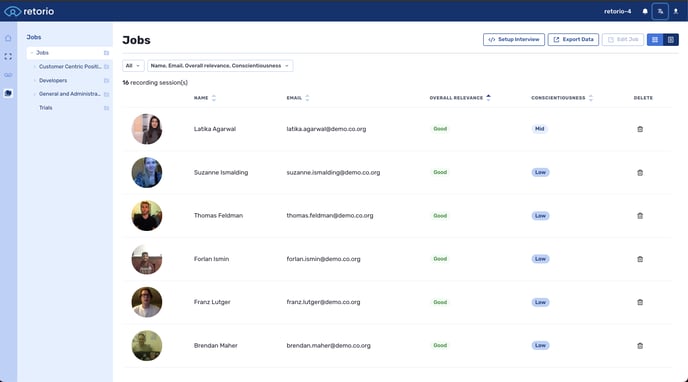Delete Suzanne Ismalding's recording
This screenshot has width=688, height=382.
pyautogui.click(x=640, y=172)
